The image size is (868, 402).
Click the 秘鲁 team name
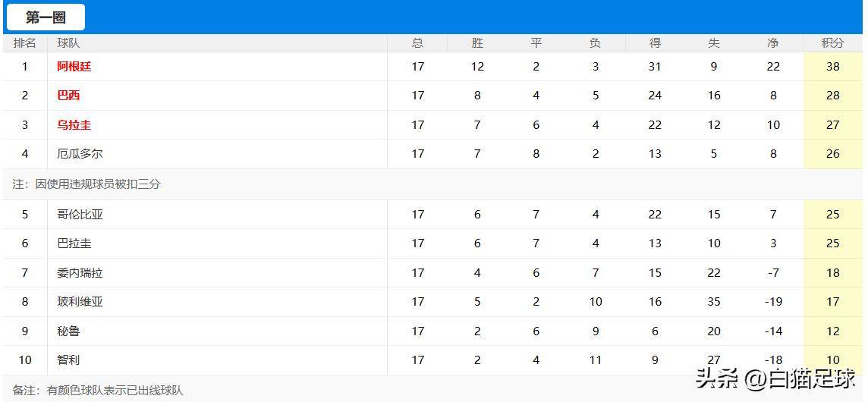(68, 331)
